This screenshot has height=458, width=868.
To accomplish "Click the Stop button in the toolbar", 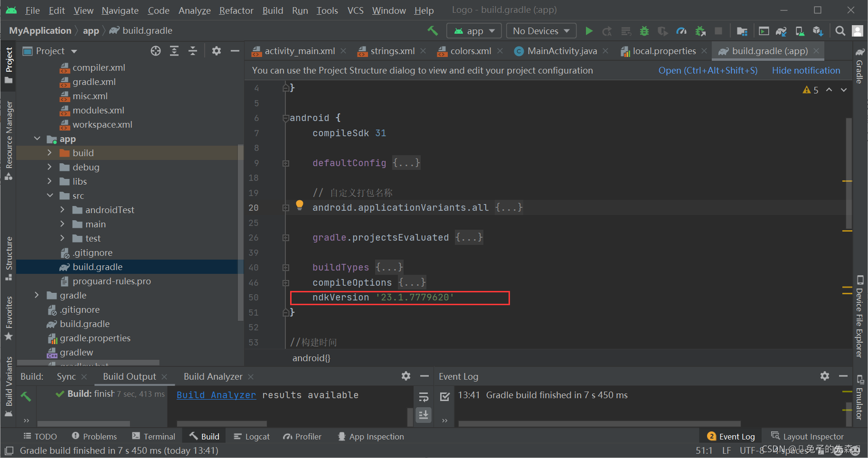I will point(718,31).
